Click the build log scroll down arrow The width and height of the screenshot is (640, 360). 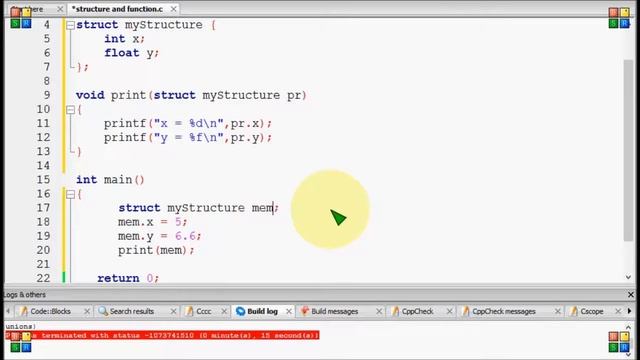(629, 355)
